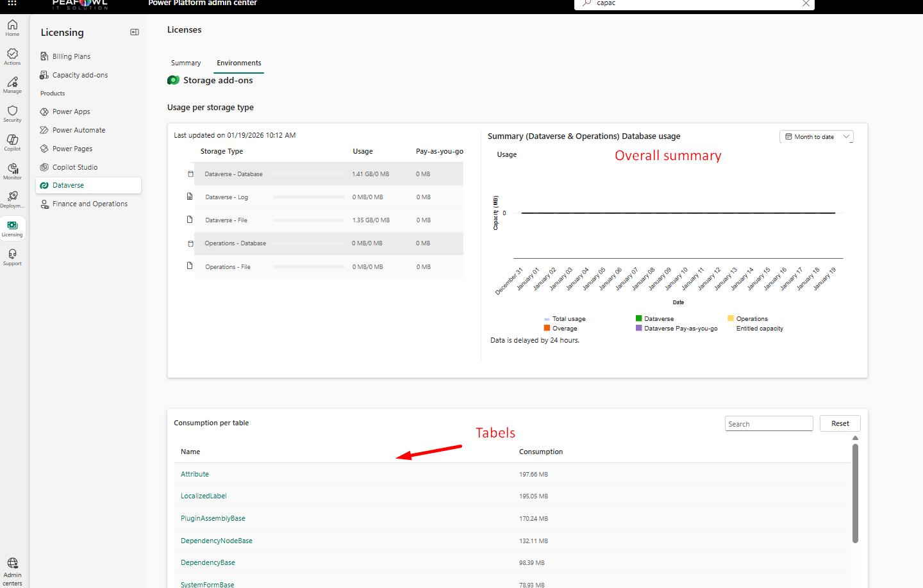Image resolution: width=923 pixels, height=588 pixels.
Task: Sort by Consumption column header
Action: (x=541, y=452)
